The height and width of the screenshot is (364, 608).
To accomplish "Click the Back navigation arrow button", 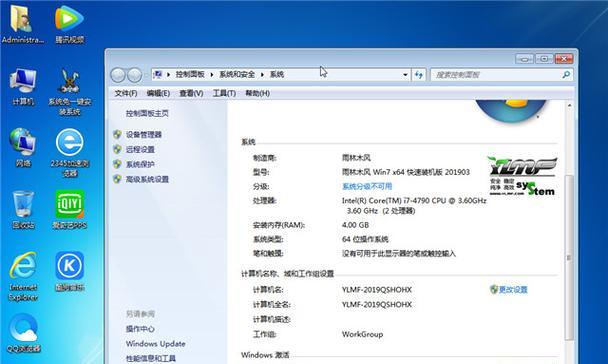I will 118,75.
